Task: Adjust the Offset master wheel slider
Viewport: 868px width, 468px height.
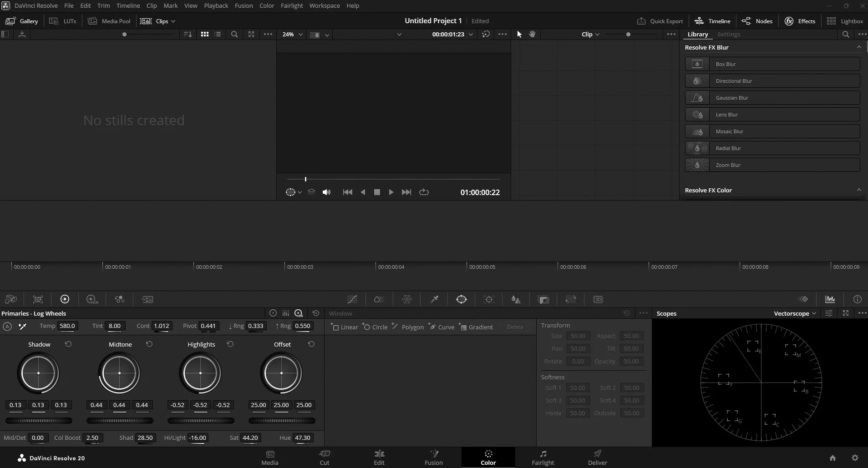Action: coord(282,421)
